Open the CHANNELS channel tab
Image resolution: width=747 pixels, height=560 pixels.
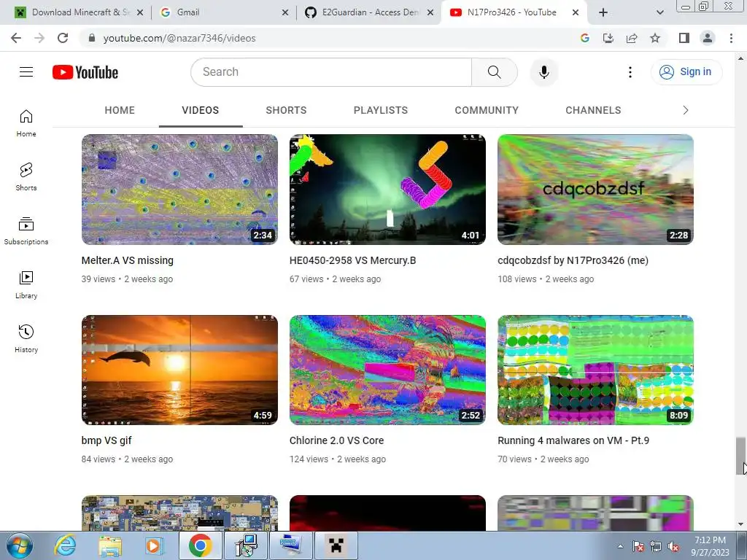coord(593,111)
